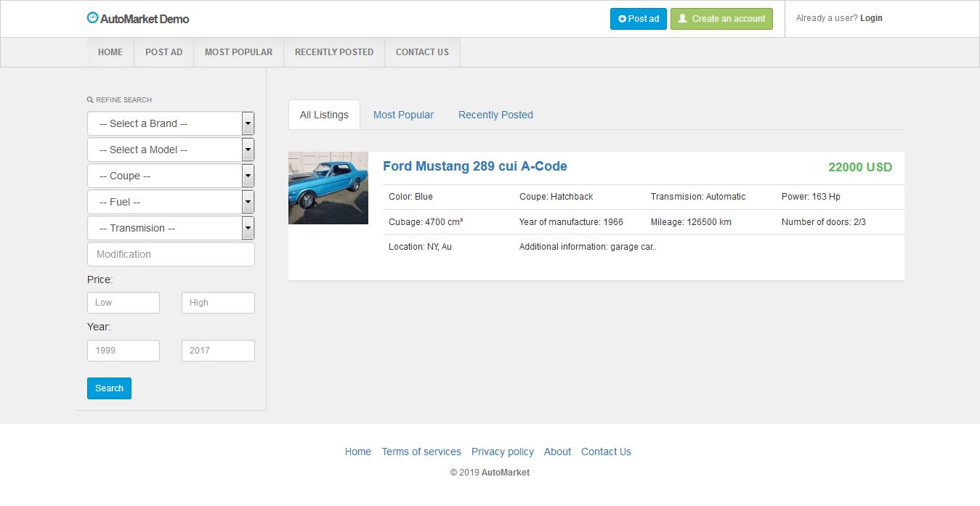Click the Refine Search magnifier icon
Image resolution: width=980 pixels, height=506 pixels.
click(x=90, y=100)
